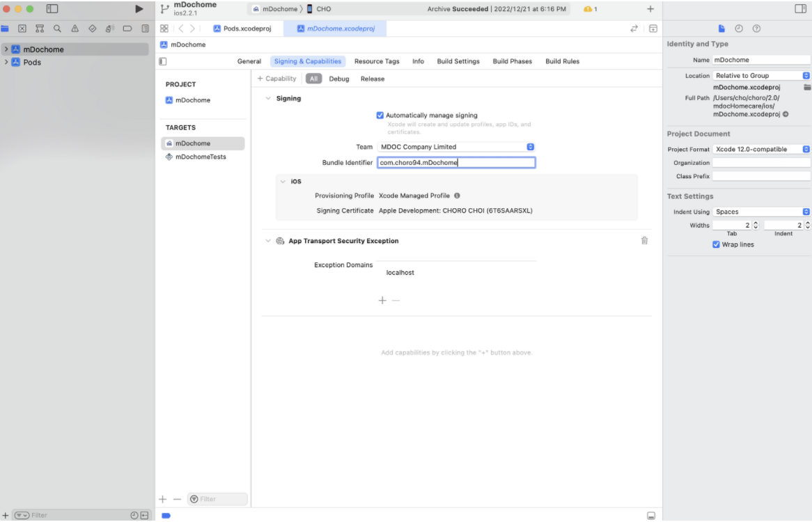Open the project navigator folder icon
The height and width of the screenshot is (522, 812).
tap(5, 29)
